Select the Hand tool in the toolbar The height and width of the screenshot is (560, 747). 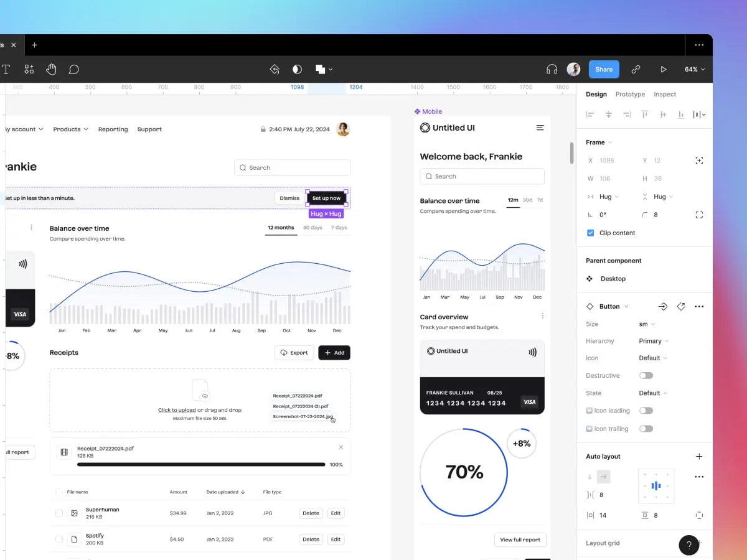coord(51,69)
